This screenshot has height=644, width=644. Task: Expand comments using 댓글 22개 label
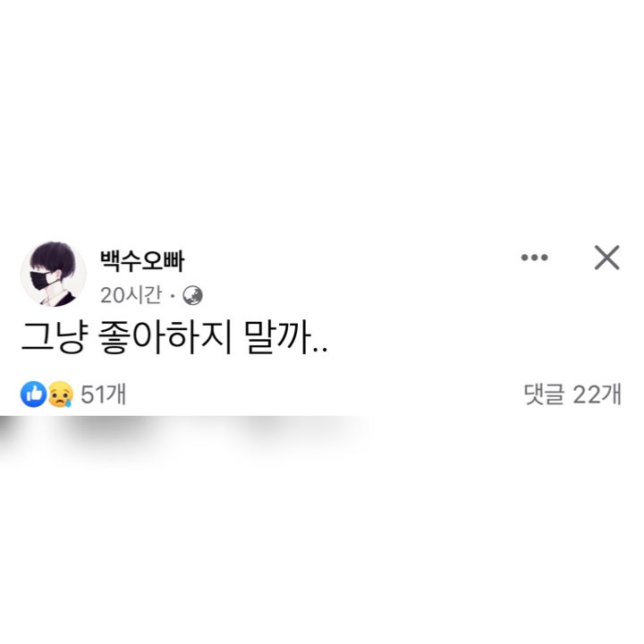pos(572,394)
